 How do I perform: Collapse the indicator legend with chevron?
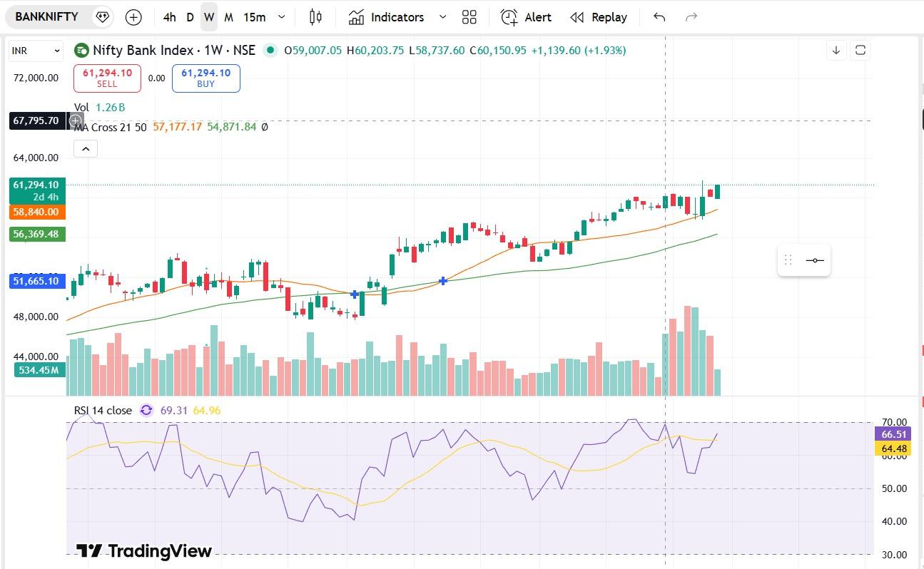click(86, 149)
